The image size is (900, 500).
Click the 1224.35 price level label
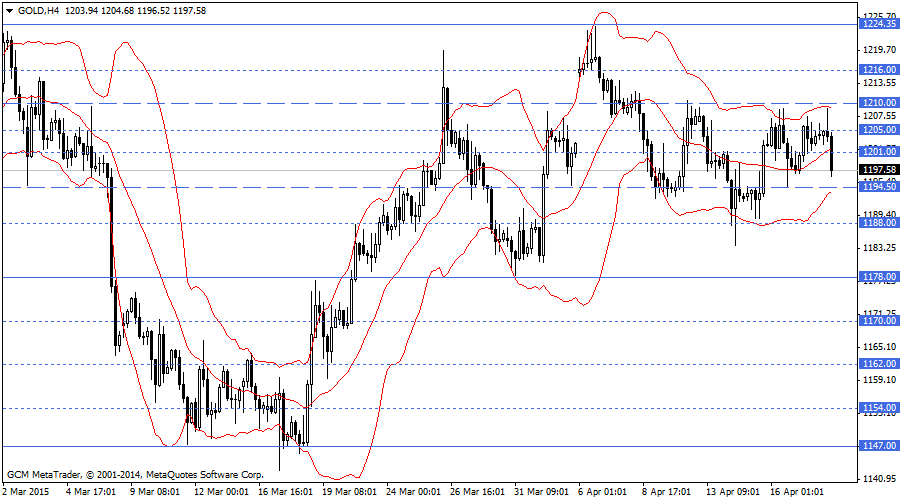click(x=878, y=25)
